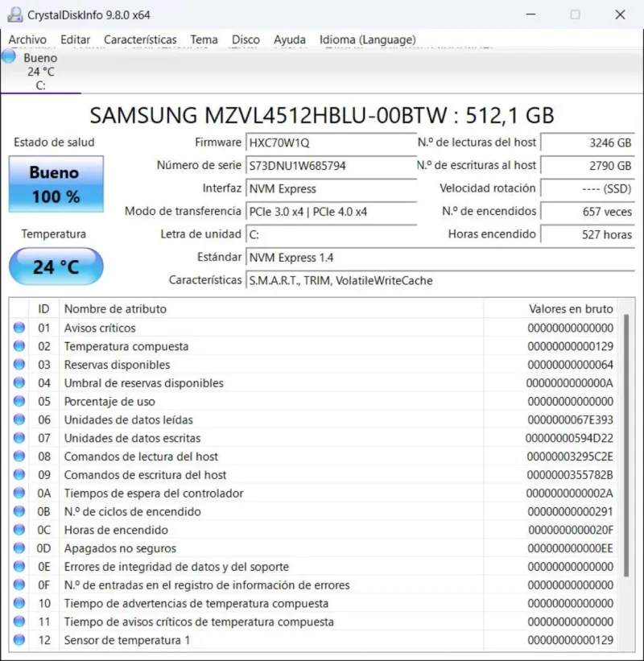Viewport: 644px width, 661px height.
Task: Click the raw value 00000000000EE
Action: pos(570,548)
